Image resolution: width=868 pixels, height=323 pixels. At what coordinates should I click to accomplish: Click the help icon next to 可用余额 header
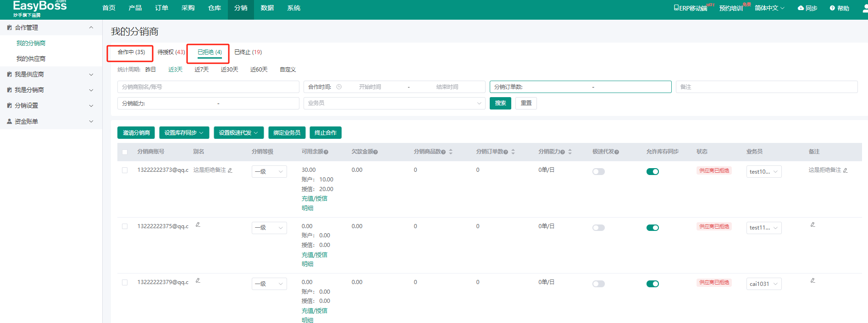(x=326, y=152)
